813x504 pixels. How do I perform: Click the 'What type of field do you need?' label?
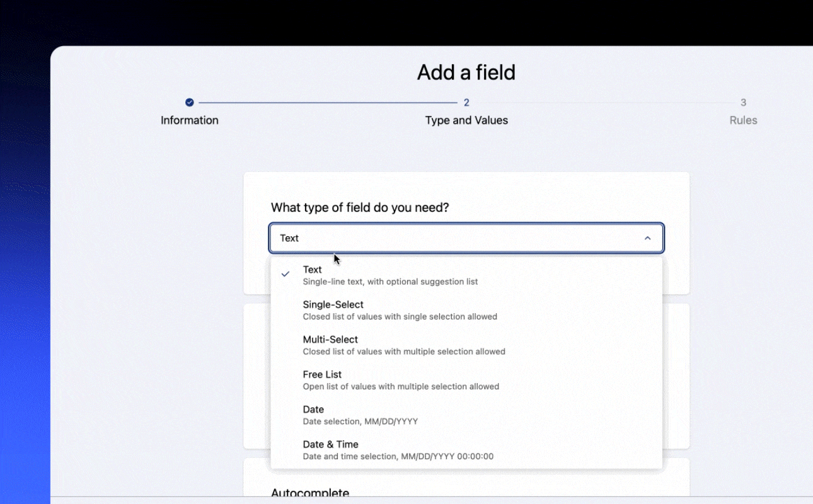click(x=360, y=207)
